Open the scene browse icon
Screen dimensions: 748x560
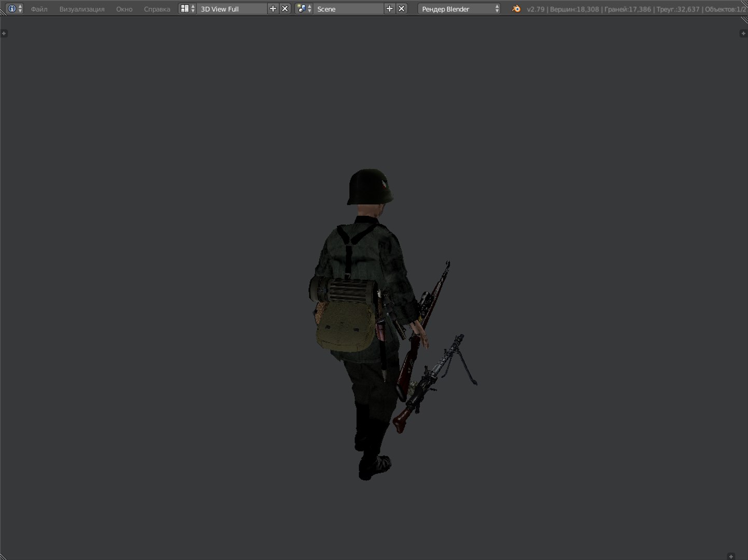click(304, 9)
